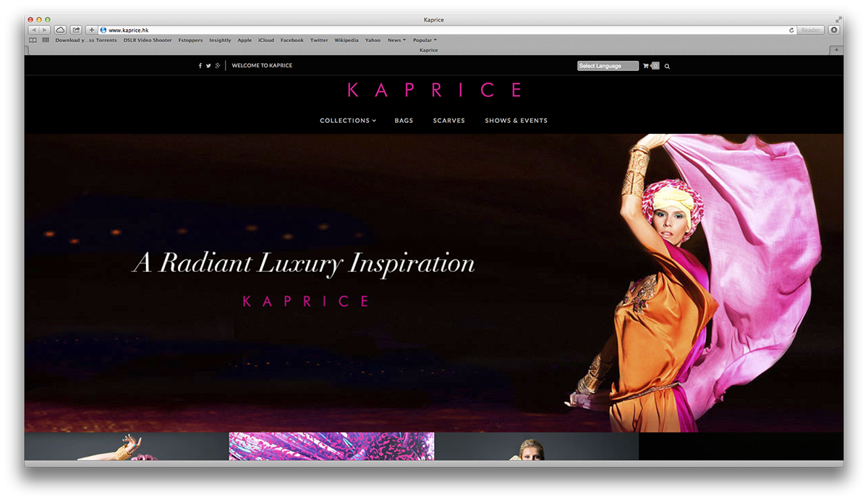The height and width of the screenshot is (501, 868).
Task: Click the 'WELCOME TO KAPRICE' text
Action: coord(262,66)
